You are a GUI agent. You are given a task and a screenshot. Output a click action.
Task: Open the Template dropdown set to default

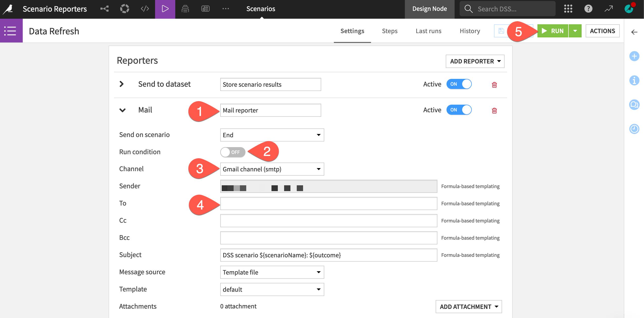pos(271,289)
